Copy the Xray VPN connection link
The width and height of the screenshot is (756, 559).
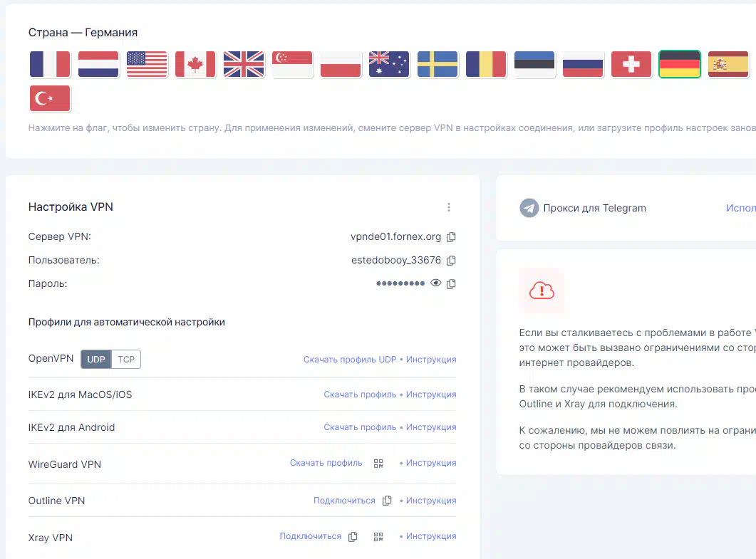353,537
